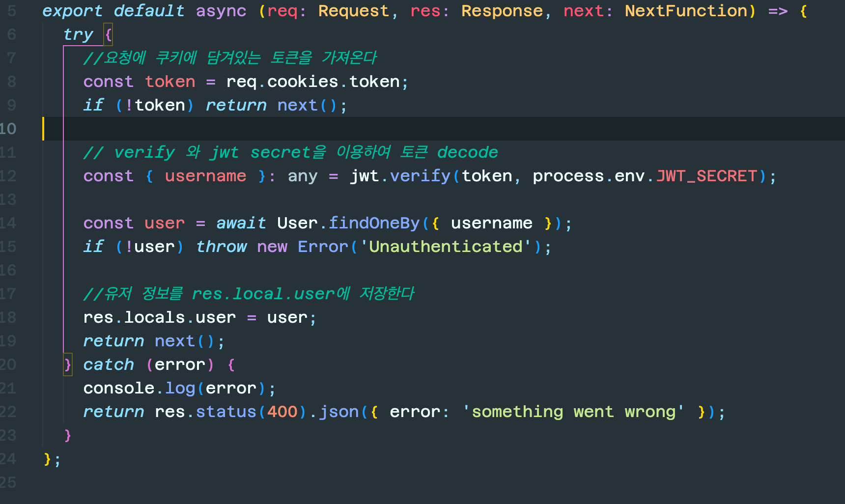Click 'Response' type on line 5

502,11
